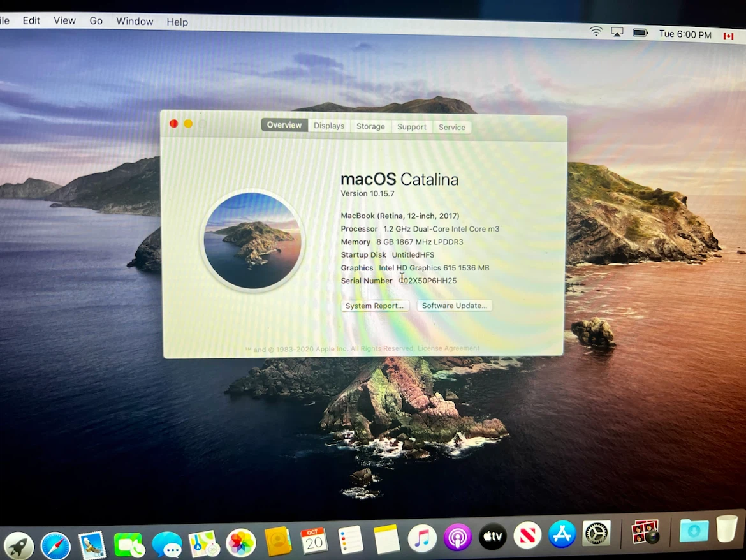Switch to the Storage tab
This screenshot has width=746, height=560.
pos(370,126)
